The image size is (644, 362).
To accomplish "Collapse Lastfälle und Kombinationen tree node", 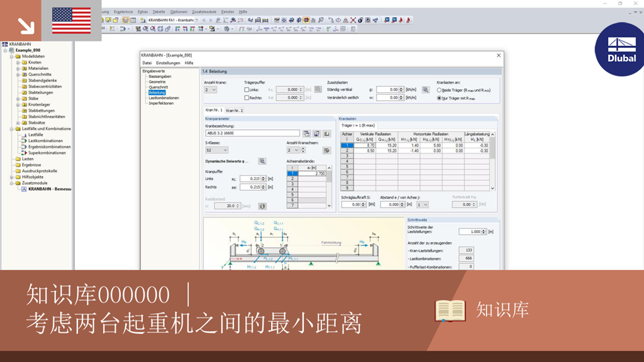I will [12, 129].
